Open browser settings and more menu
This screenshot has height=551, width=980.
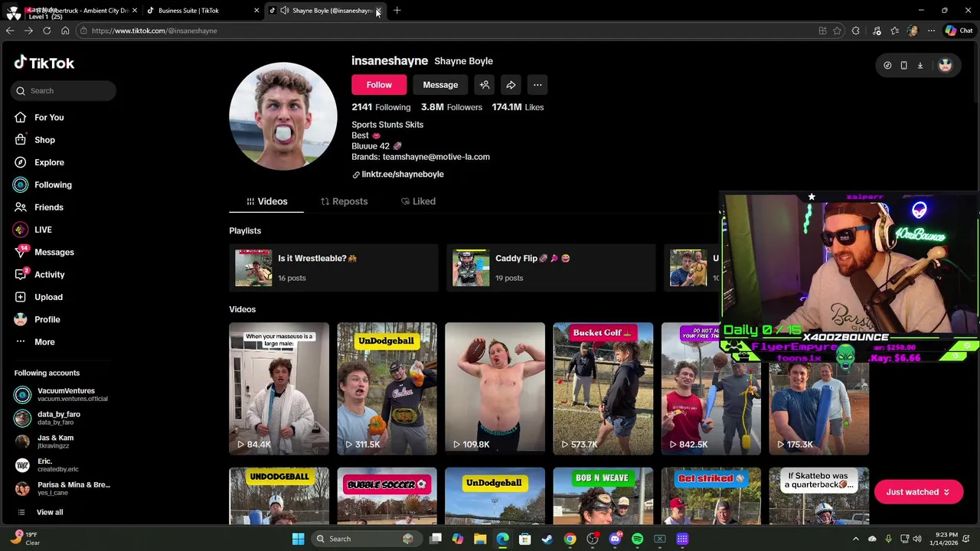[x=931, y=31]
